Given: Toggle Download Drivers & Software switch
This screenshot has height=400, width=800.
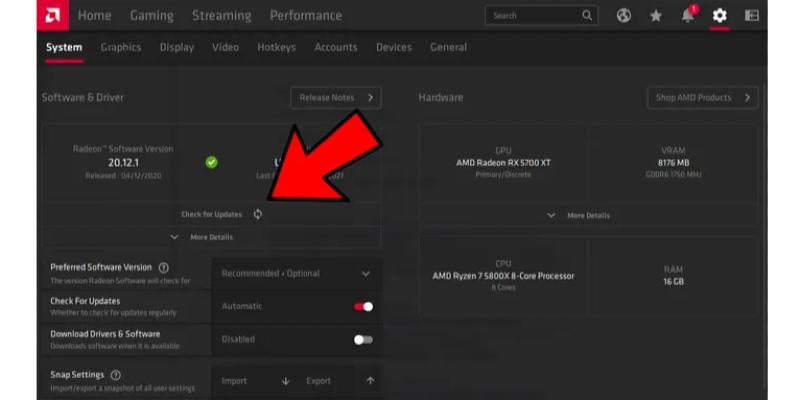Looking at the screenshot, I should coord(363,340).
